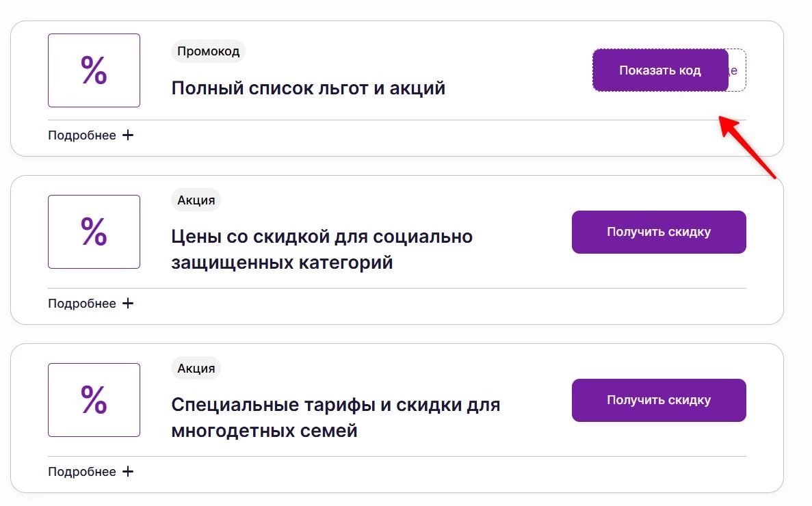812x506 pixels.
Task: Select the percent icon beside social discount offer
Action: tap(94, 232)
